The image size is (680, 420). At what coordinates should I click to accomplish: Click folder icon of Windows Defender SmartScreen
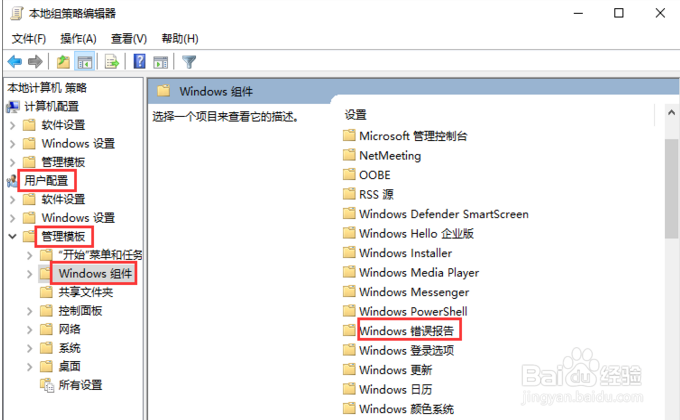click(x=349, y=213)
